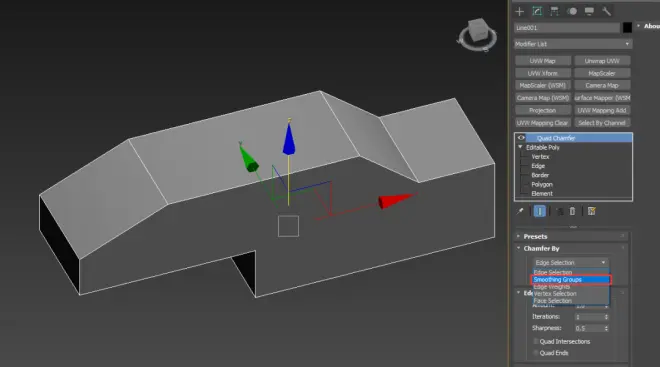Click the Pin Stack icon
Screen dimensions: 660x367
(x=520, y=211)
